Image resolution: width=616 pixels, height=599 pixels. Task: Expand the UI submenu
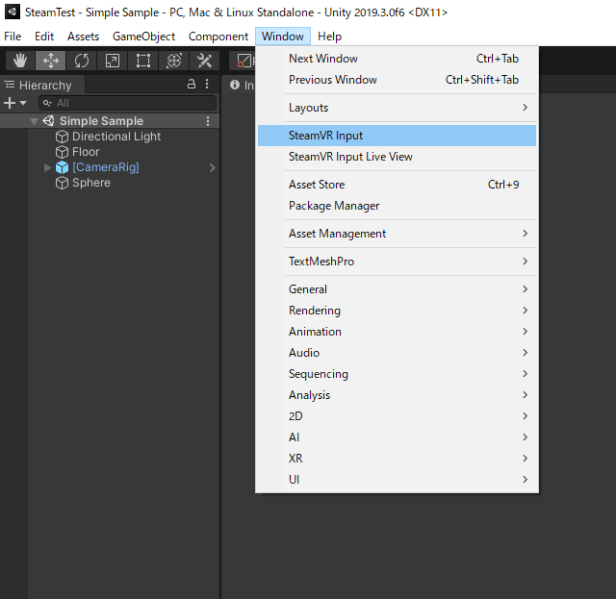point(397,480)
